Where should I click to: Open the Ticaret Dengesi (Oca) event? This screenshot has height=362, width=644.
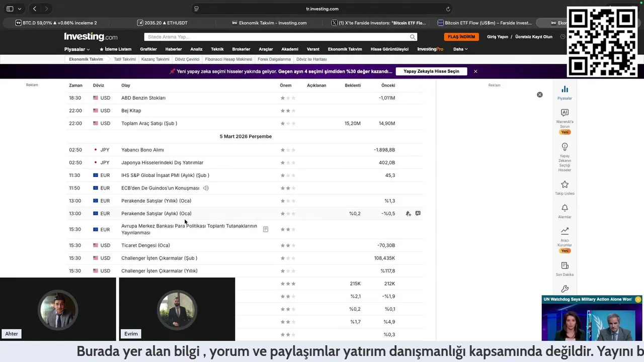[145, 245]
